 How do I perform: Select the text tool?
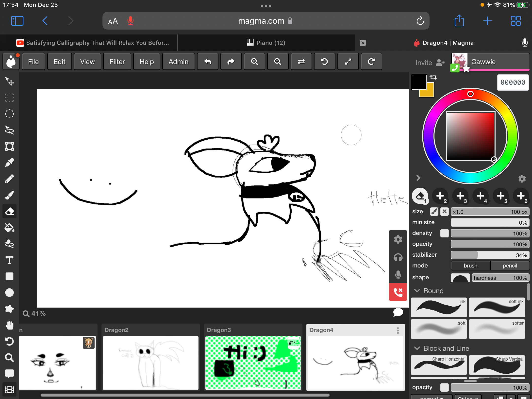pos(10,260)
